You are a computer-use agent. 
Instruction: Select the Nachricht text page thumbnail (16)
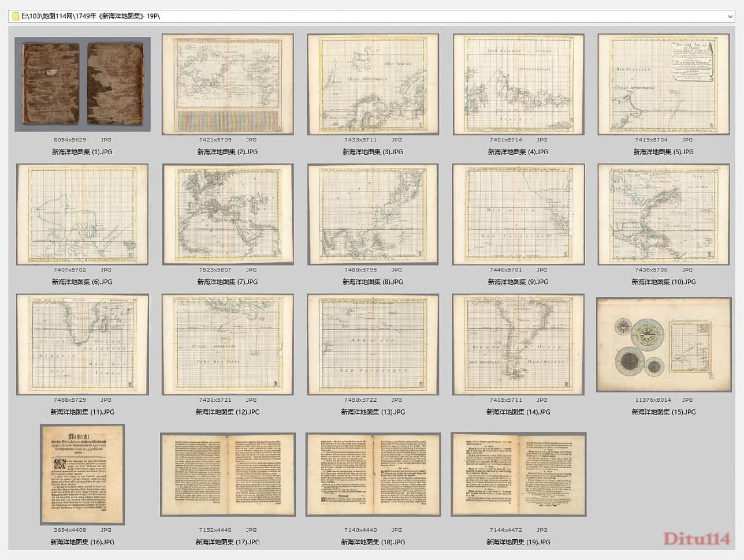82,475
